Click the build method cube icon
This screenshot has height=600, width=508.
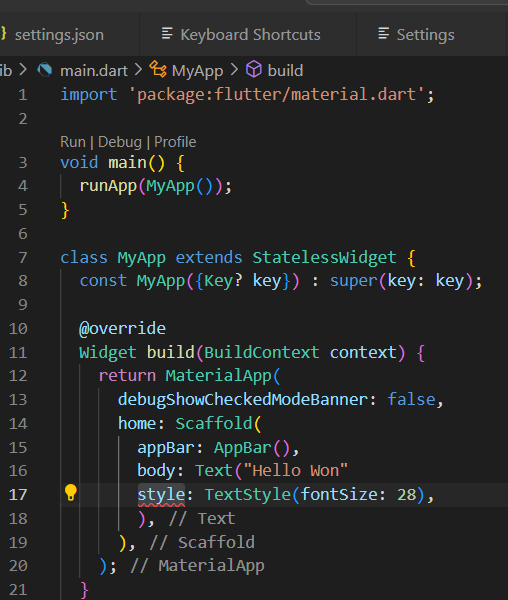pos(254,70)
